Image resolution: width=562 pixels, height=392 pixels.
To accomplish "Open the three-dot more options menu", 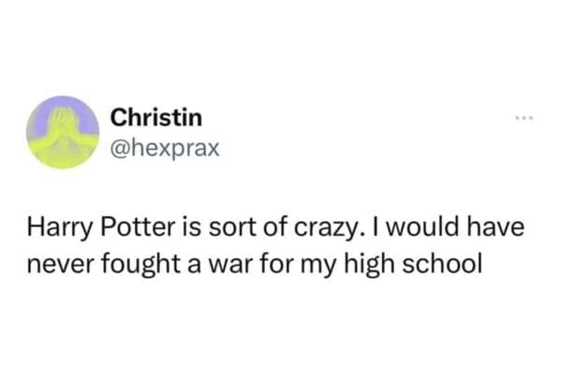I will 524,121.
